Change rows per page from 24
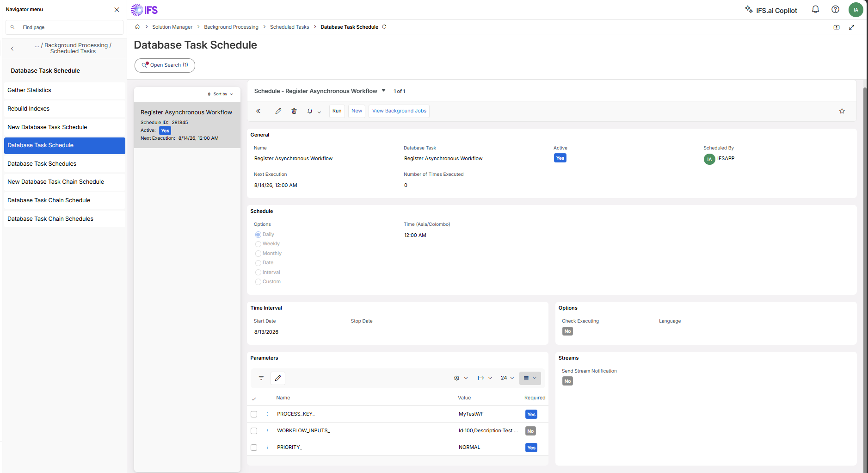 [507, 378]
